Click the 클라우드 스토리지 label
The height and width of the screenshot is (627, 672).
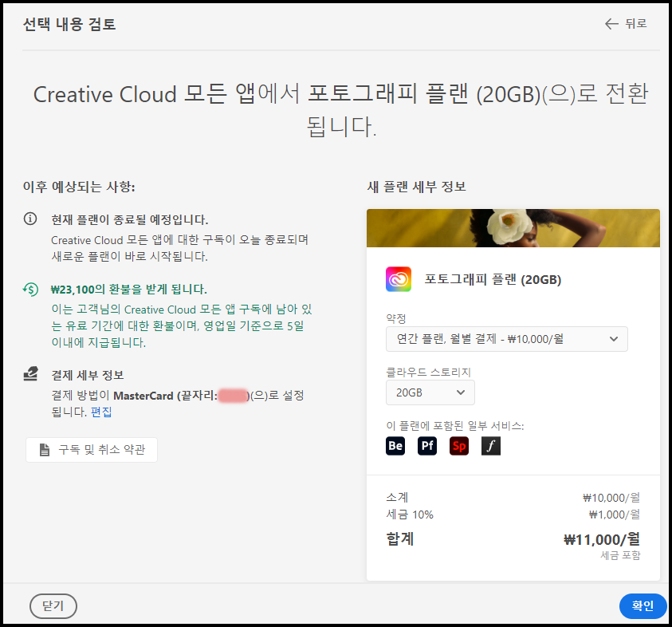click(429, 372)
